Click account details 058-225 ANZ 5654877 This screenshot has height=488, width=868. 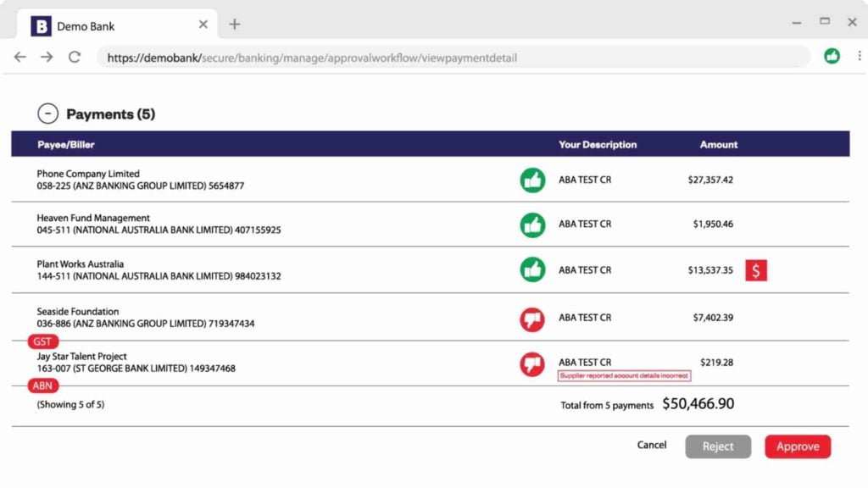[141, 186]
